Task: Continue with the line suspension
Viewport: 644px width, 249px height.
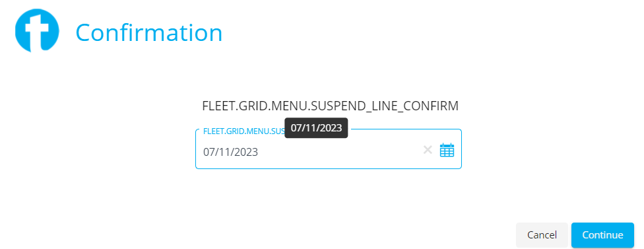Action: [602, 235]
